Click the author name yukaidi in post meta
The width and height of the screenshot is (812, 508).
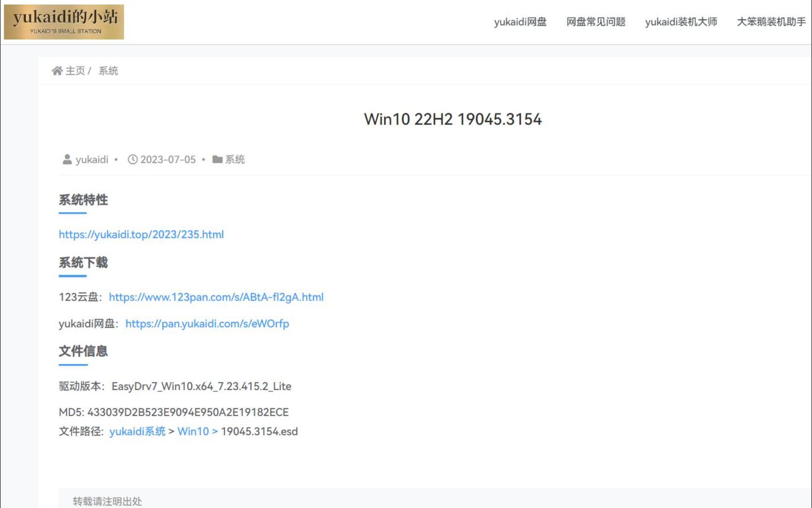pyautogui.click(x=93, y=159)
